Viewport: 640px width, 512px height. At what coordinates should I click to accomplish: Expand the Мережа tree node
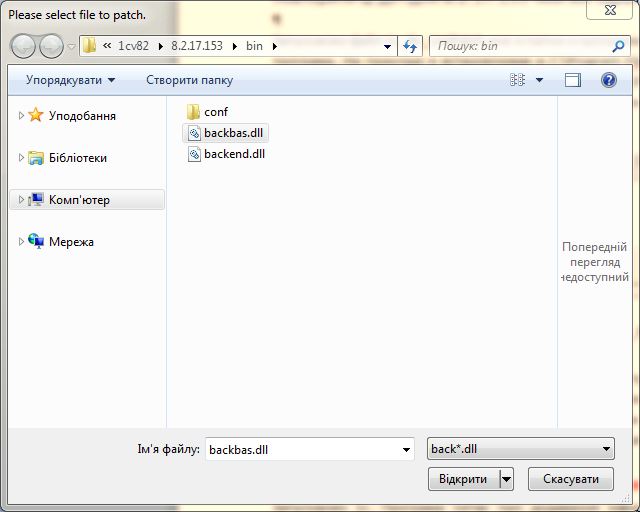pyautogui.click(x=21, y=242)
